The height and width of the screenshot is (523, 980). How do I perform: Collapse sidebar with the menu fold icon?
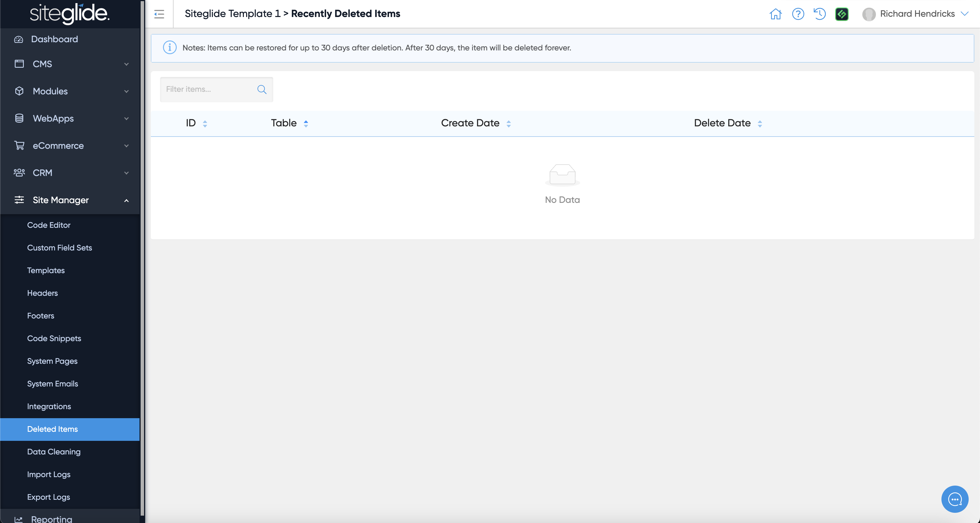click(159, 14)
